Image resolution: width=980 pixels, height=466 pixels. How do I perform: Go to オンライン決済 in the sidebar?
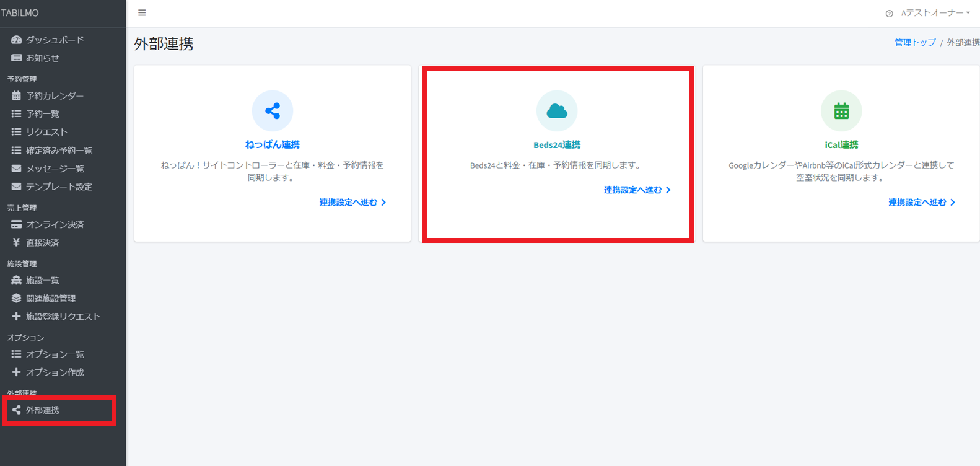coord(55,224)
